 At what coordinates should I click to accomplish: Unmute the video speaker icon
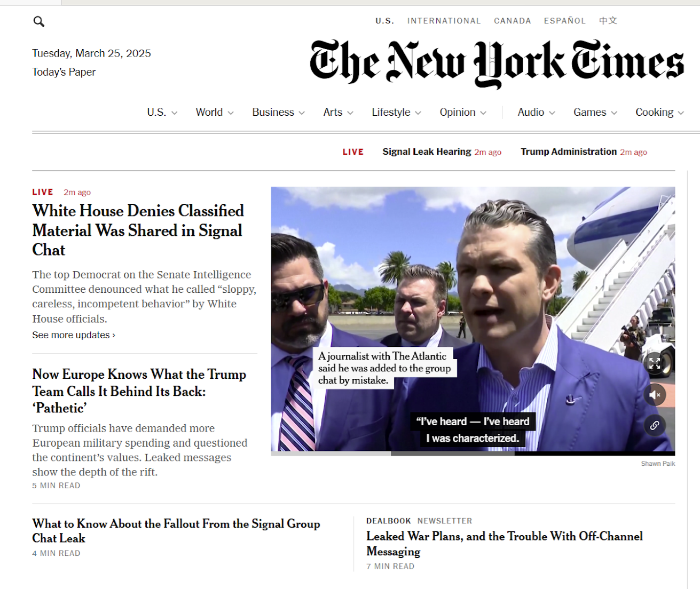655,395
